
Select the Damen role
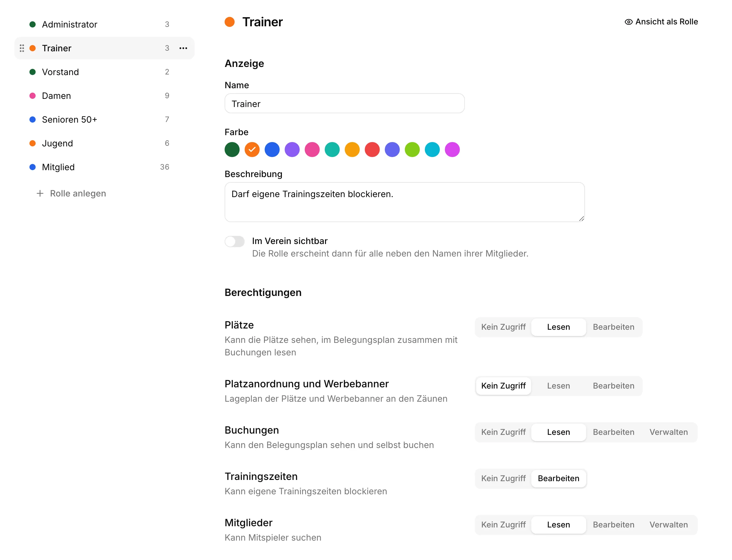click(x=104, y=96)
